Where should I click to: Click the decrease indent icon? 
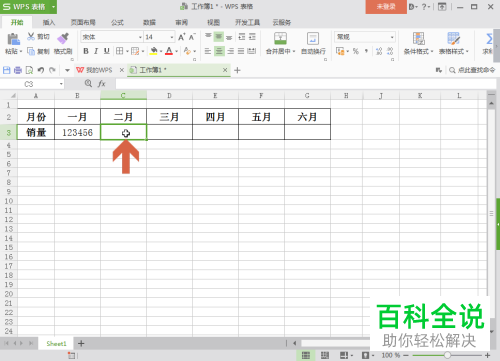pyautogui.click(x=242, y=36)
